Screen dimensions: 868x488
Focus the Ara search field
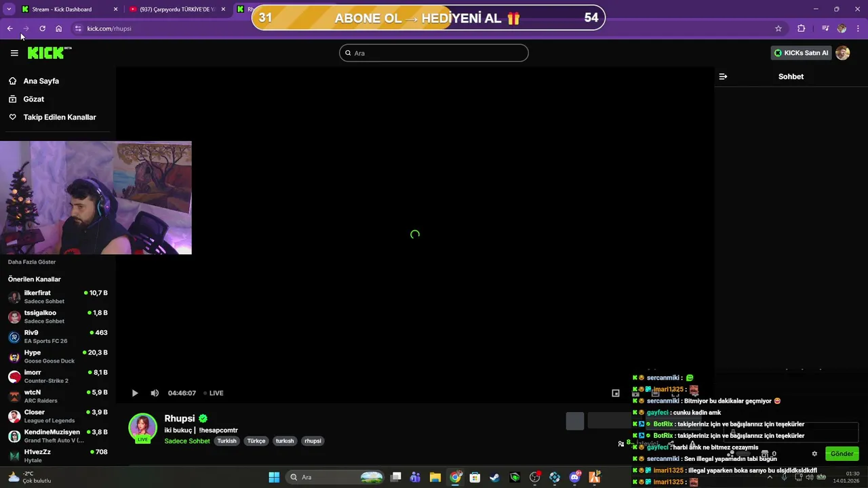434,53
